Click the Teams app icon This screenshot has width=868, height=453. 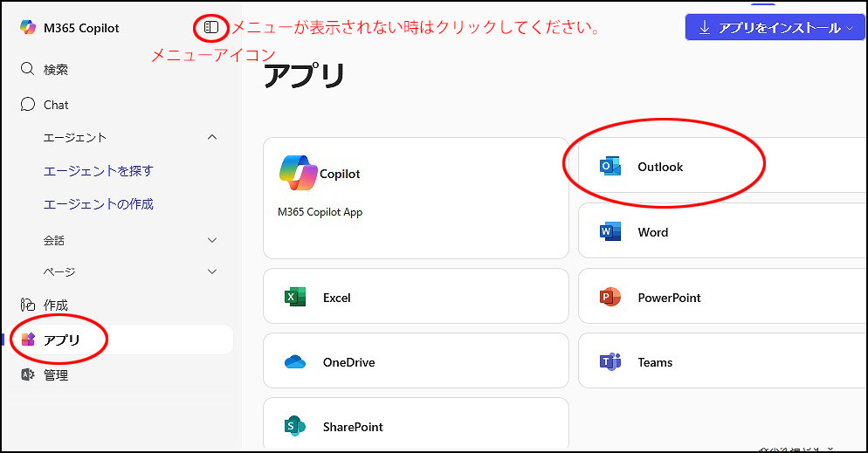(610, 361)
